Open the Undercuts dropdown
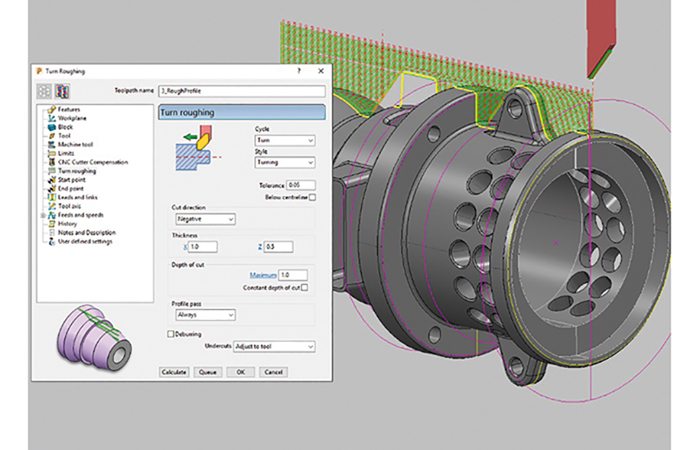 [x=274, y=346]
